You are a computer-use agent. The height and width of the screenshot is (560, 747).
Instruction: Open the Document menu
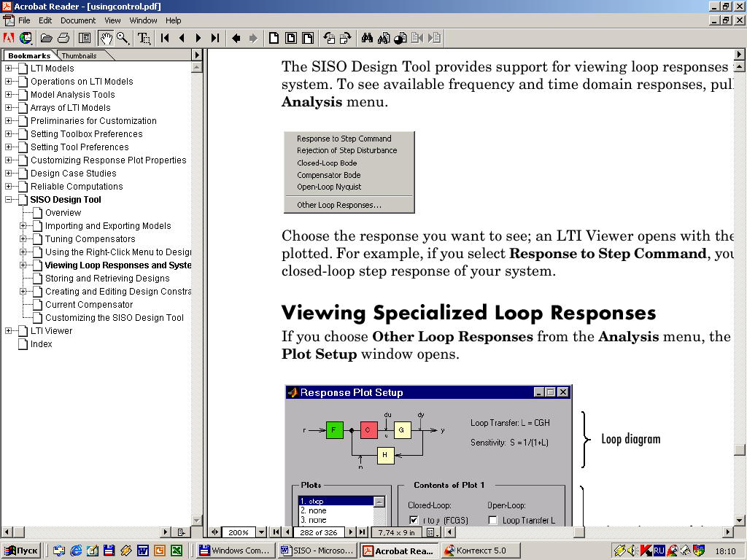78,20
